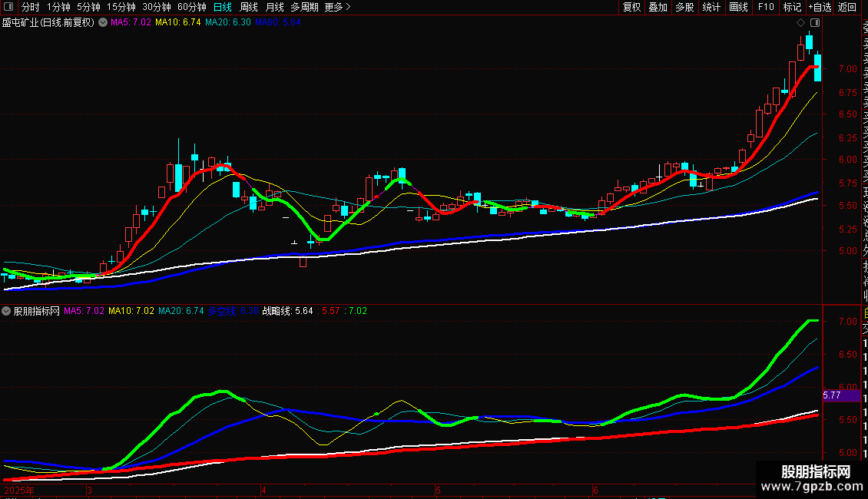
Task: Click the diamond icon above price axis
Action: pos(800,23)
